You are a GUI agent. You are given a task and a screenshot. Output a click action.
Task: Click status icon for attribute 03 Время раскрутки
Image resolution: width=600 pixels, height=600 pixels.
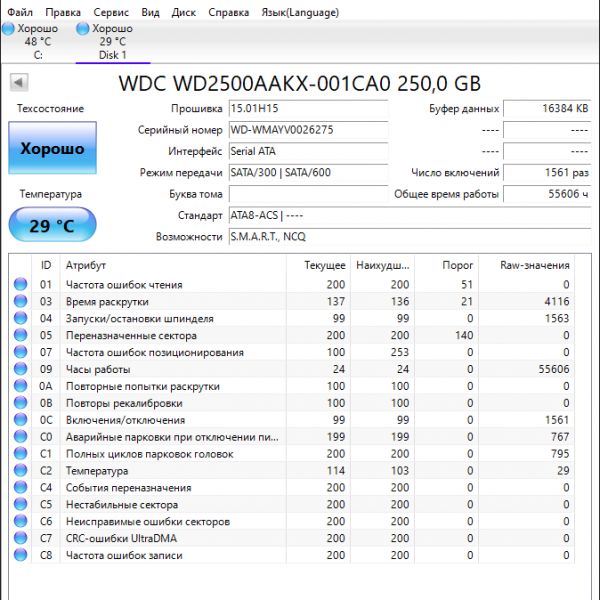(x=20, y=301)
